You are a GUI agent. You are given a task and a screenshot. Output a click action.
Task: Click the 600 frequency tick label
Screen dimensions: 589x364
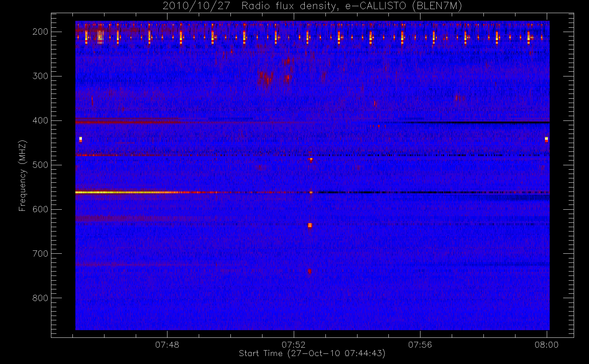(40, 209)
